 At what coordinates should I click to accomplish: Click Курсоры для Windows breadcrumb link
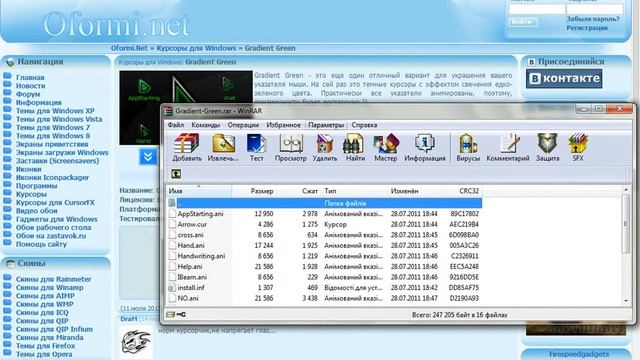[196, 48]
